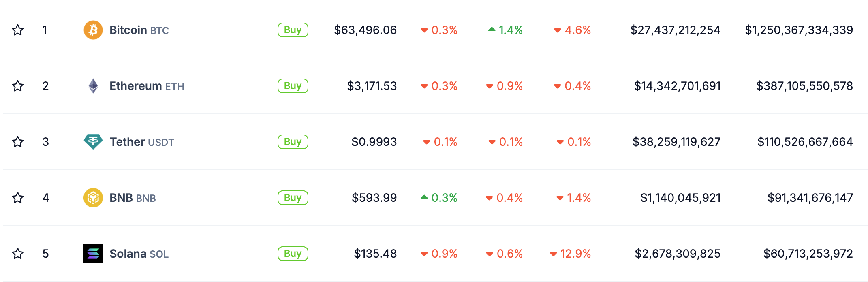The image size is (868, 282).
Task: Click Bitcoin's price of $63,496.06
Action: point(365,30)
